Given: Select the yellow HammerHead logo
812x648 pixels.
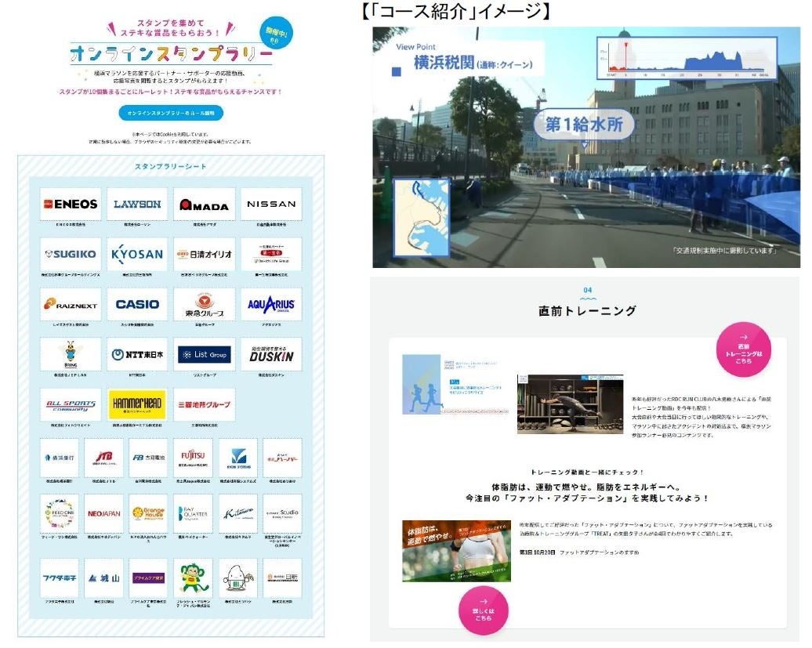Looking at the screenshot, I should coord(137,405).
